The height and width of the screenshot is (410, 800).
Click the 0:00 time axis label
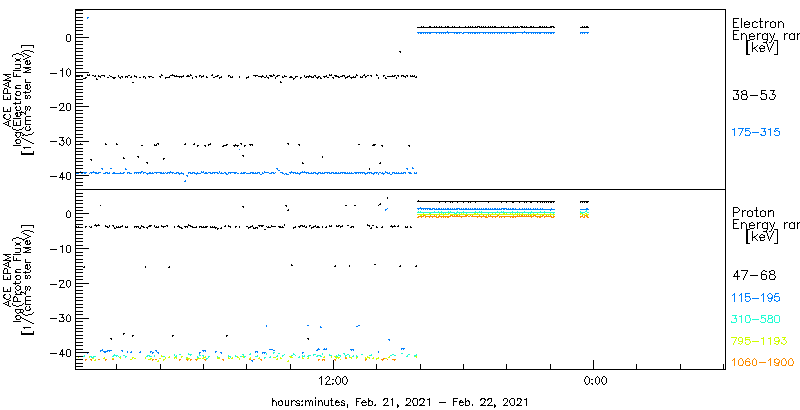point(594,380)
